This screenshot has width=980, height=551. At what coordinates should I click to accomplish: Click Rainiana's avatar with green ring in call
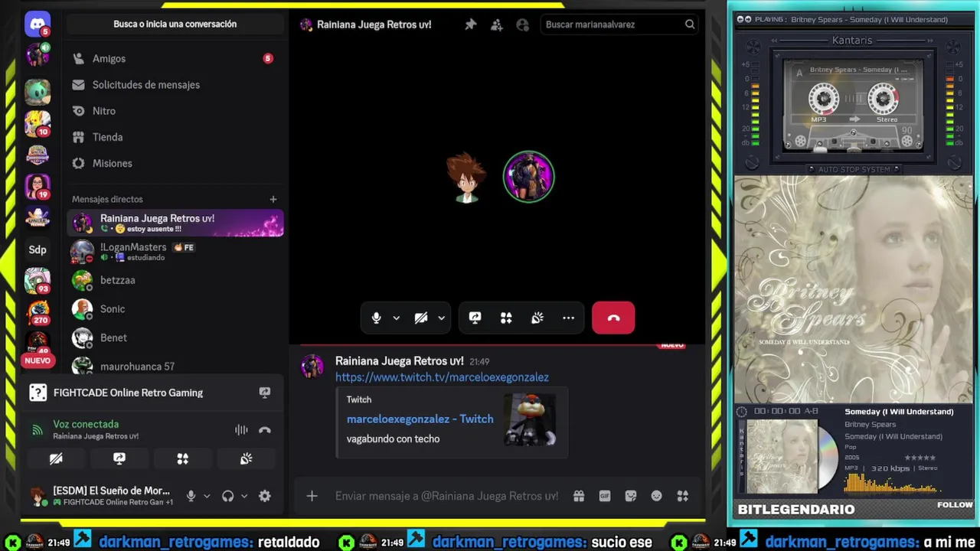(x=528, y=177)
